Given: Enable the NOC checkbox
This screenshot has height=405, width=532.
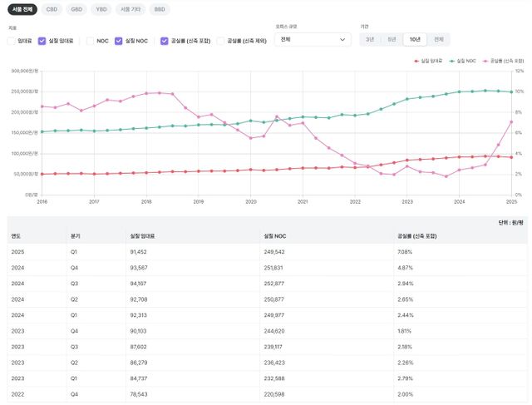Looking at the screenshot, I should (x=91, y=40).
